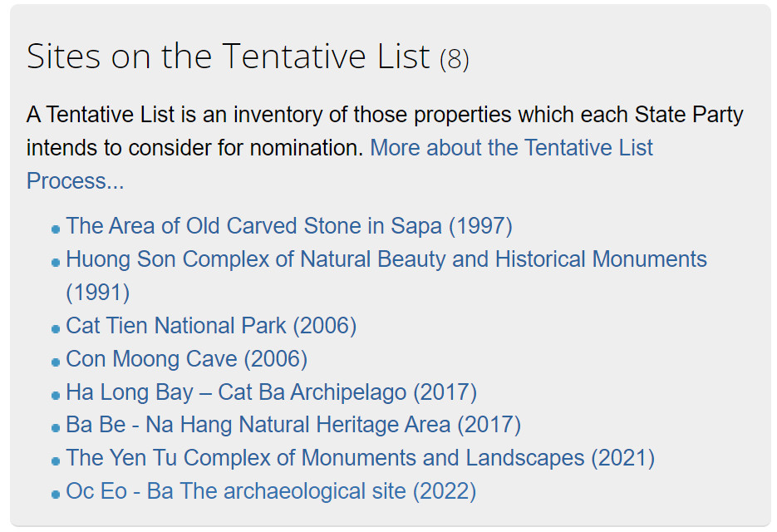
Task: Click the bullet beside The Yen Tu Complex
Action: [56, 461]
